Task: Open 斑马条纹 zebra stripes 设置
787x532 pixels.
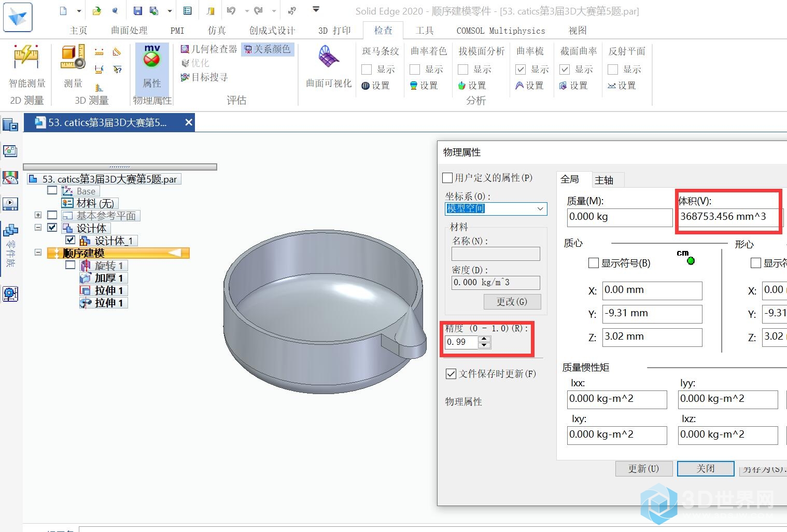Action: click(375, 86)
